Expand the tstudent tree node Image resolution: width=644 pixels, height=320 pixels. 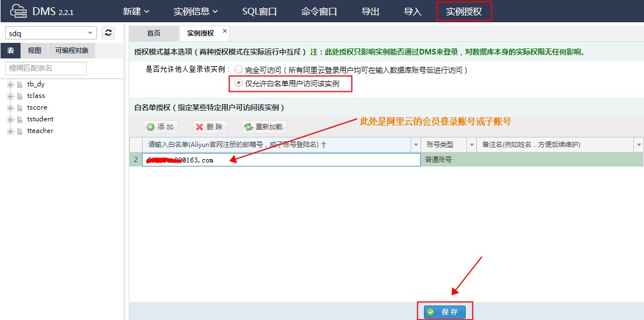coord(10,119)
